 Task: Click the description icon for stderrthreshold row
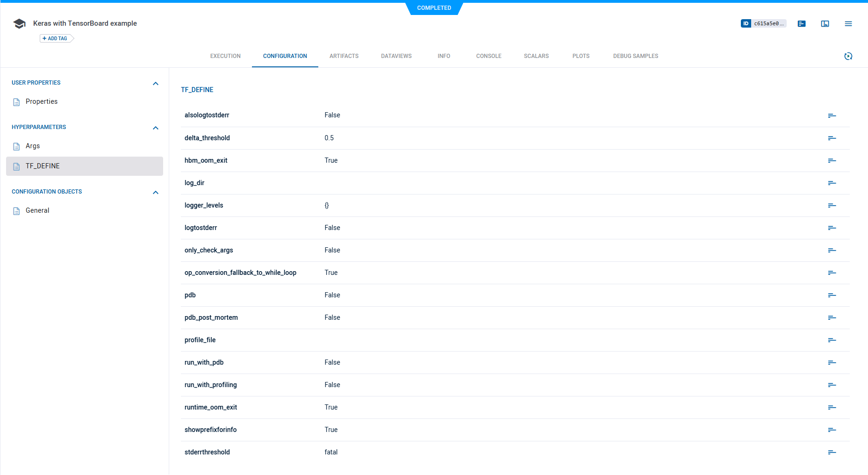(832, 452)
